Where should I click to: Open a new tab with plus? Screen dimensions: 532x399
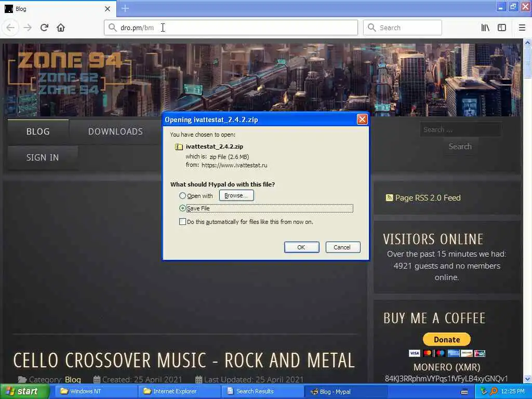(125, 8)
